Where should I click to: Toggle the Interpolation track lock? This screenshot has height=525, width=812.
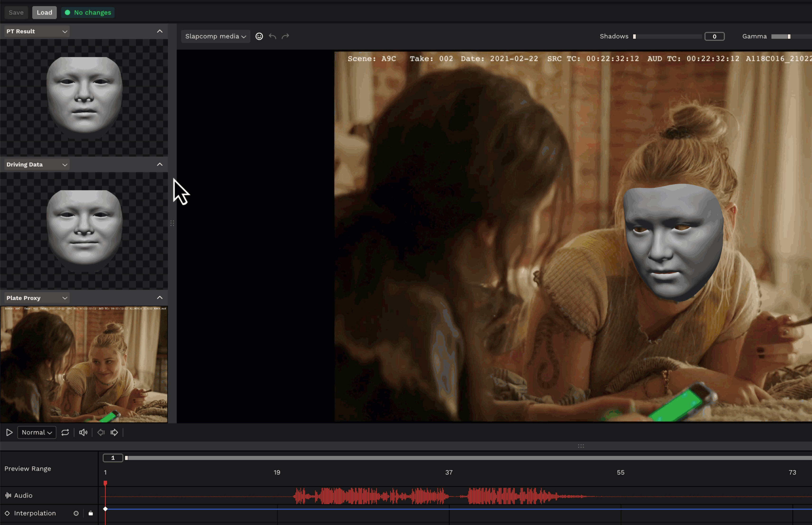pos(91,513)
